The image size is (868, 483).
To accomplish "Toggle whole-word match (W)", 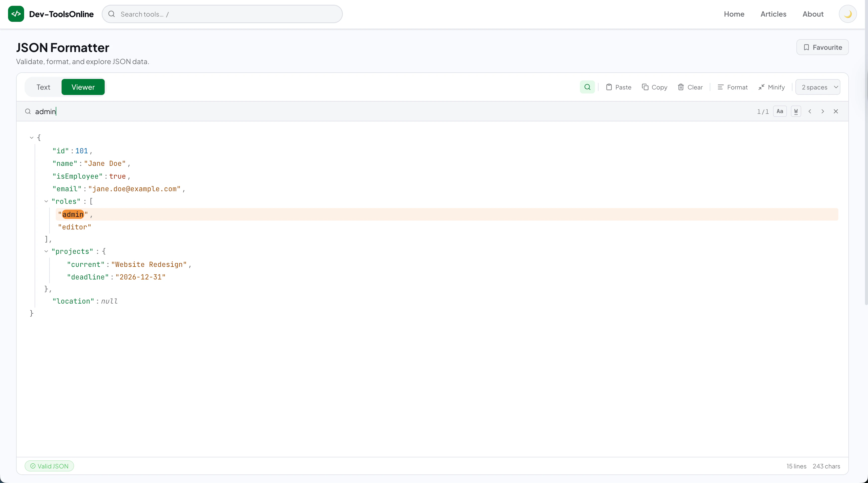I will point(796,111).
